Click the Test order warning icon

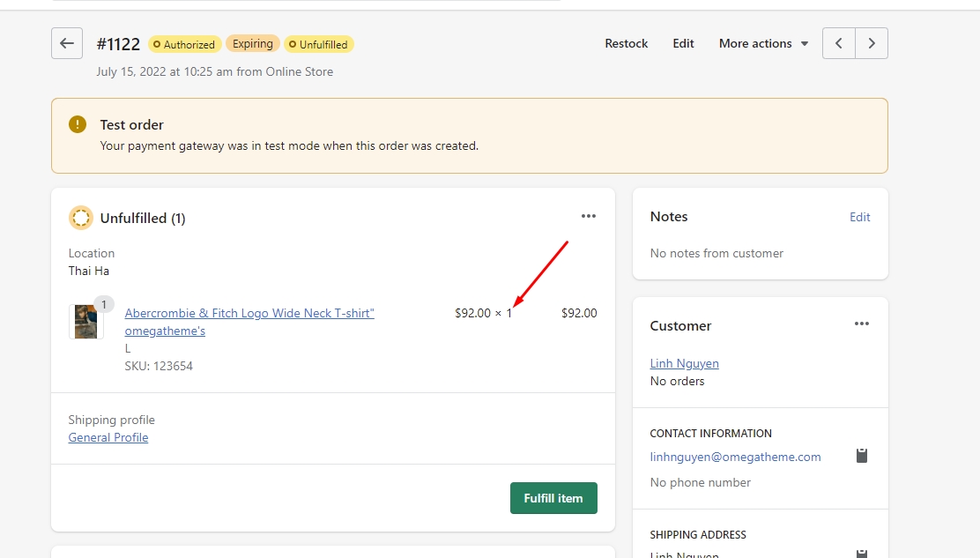[78, 124]
